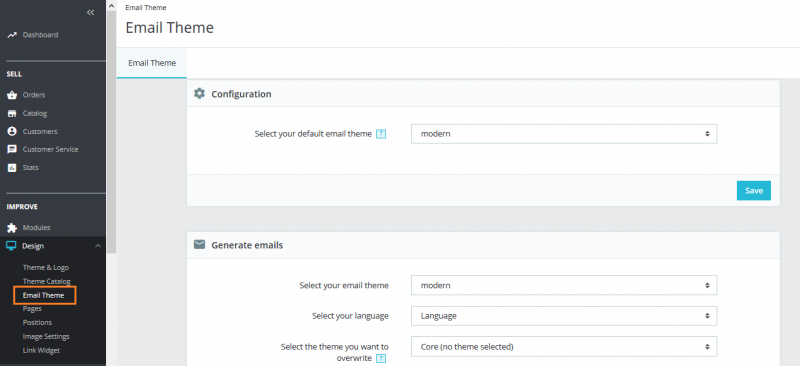Open the default email theme dropdown
The width and height of the screenshot is (800, 366).
tap(564, 134)
